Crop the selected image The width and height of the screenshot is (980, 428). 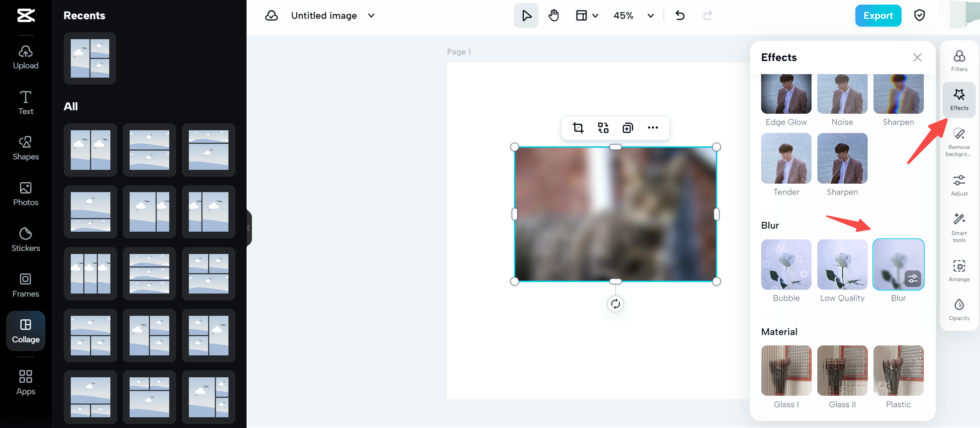tap(578, 128)
